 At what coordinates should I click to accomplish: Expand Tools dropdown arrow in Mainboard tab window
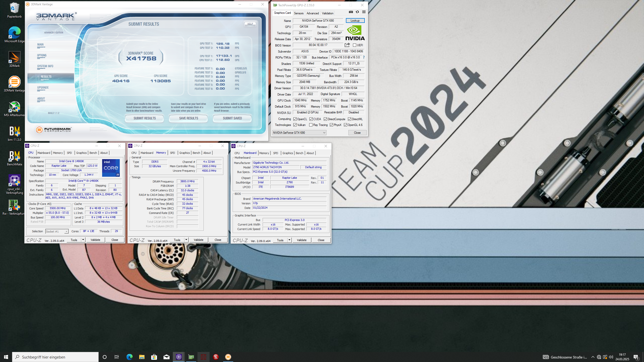289,240
